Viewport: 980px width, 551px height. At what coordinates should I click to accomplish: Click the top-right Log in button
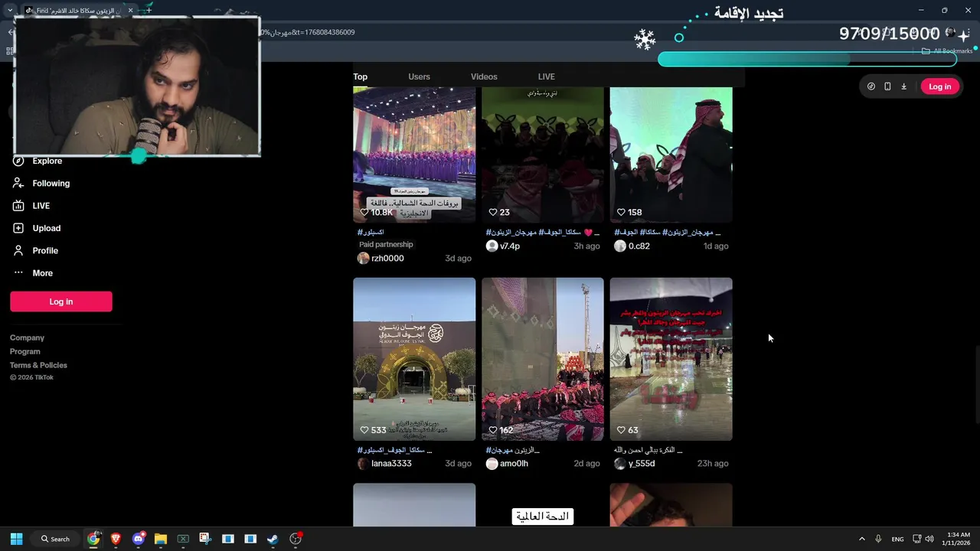coord(939,86)
